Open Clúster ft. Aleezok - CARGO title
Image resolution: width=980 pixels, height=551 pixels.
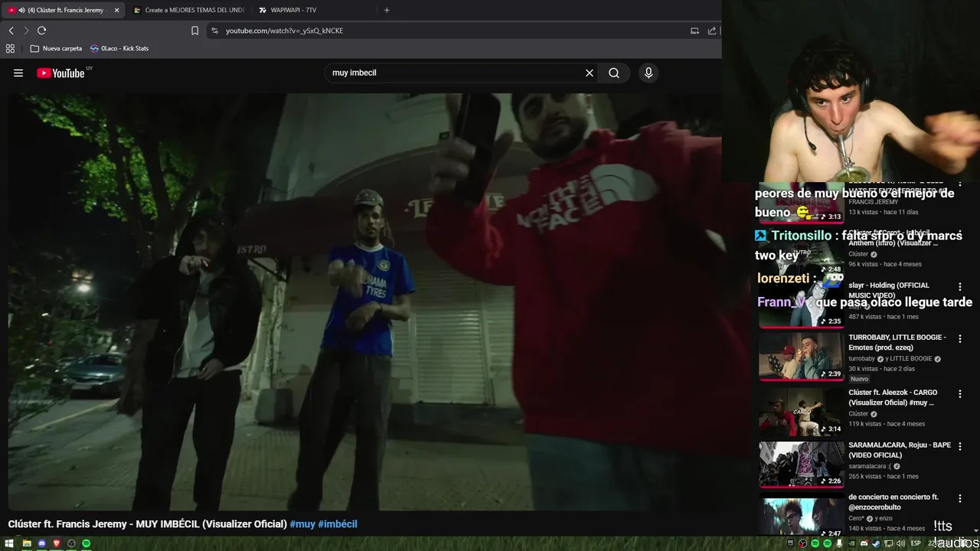[893, 397]
